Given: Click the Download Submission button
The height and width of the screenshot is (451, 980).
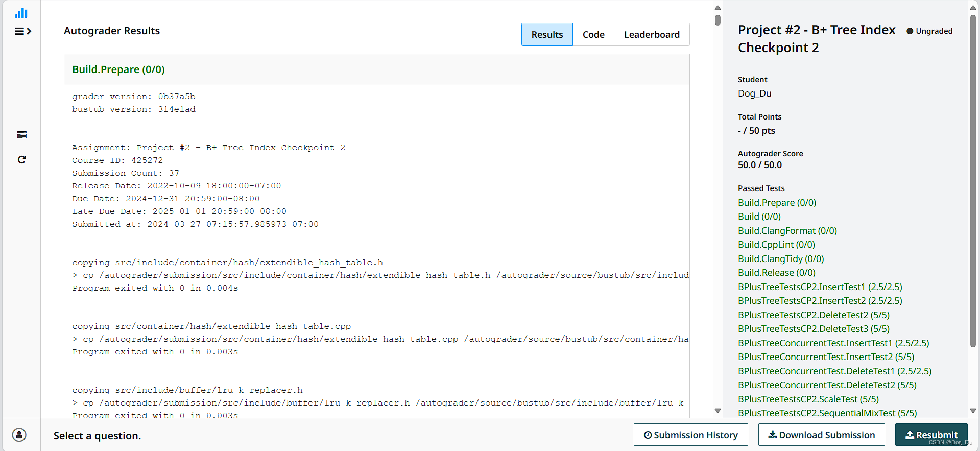Looking at the screenshot, I should tap(822, 435).
